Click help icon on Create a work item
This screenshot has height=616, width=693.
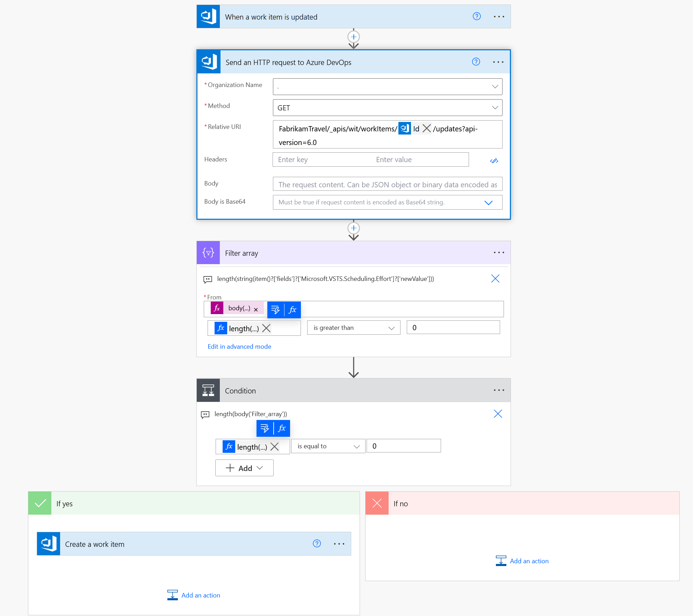coord(317,544)
